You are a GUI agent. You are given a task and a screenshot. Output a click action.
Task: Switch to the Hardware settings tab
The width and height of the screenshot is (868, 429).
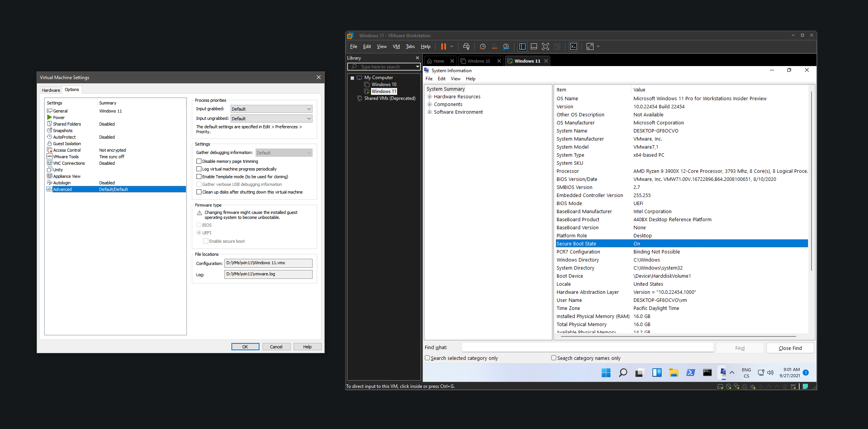(51, 90)
